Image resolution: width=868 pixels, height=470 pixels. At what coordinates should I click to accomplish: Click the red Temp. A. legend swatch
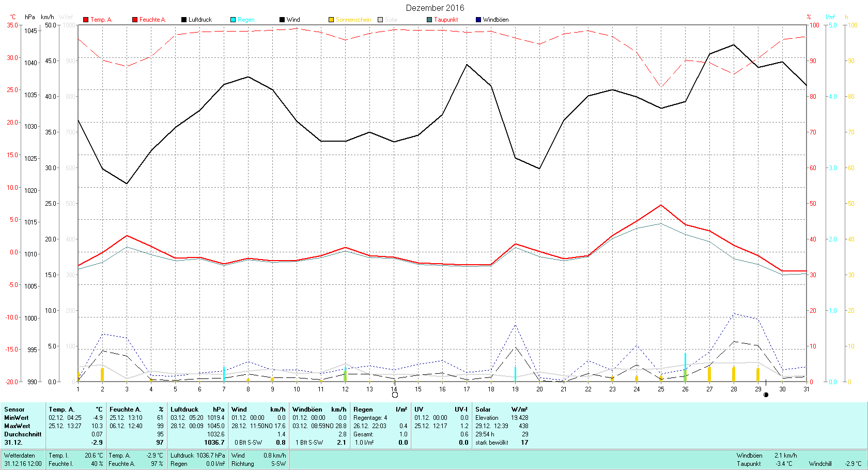pyautogui.click(x=86, y=20)
